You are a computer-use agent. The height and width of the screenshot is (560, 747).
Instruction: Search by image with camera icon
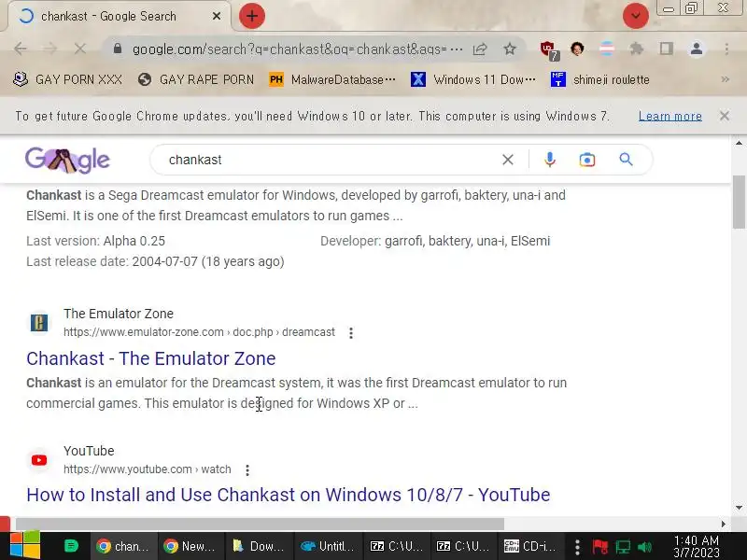[587, 160]
